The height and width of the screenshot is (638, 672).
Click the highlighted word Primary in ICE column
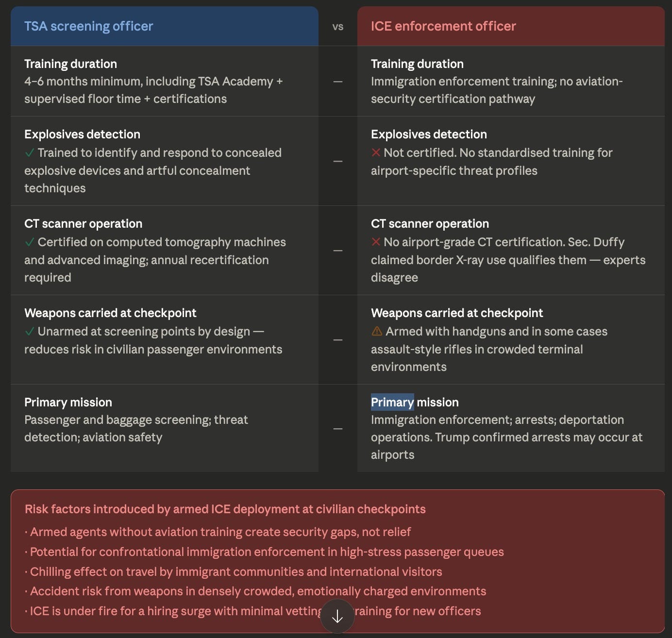click(x=392, y=402)
